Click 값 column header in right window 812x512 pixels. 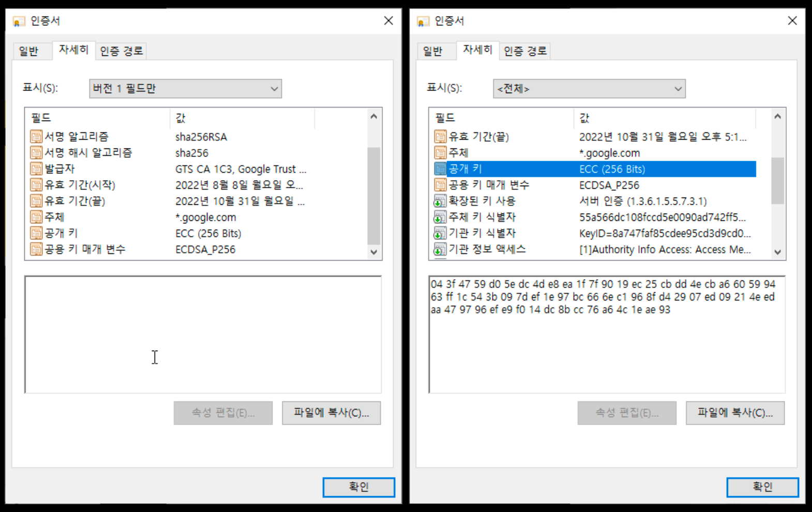(x=665, y=118)
